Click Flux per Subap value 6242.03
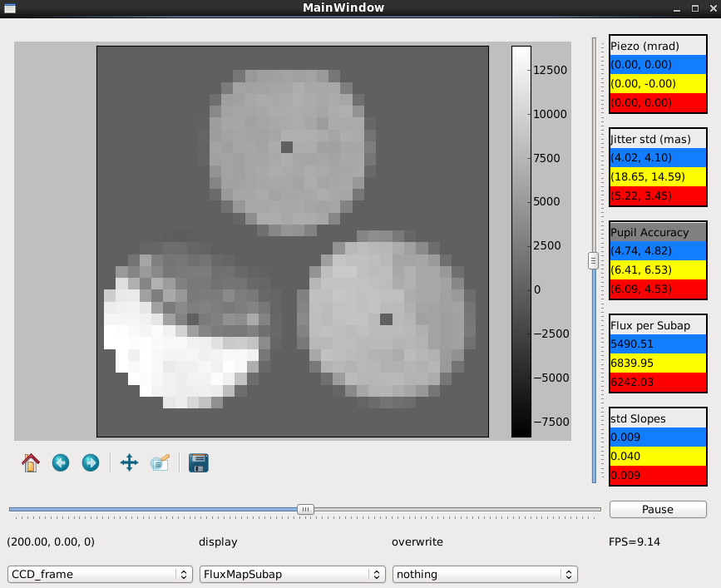The height and width of the screenshot is (588, 721). point(658,382)
